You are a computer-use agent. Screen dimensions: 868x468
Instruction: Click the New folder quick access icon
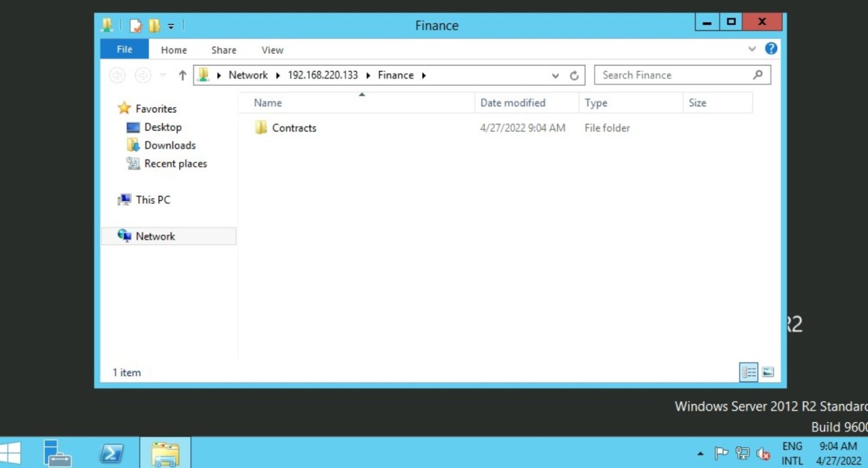point(154,25)
